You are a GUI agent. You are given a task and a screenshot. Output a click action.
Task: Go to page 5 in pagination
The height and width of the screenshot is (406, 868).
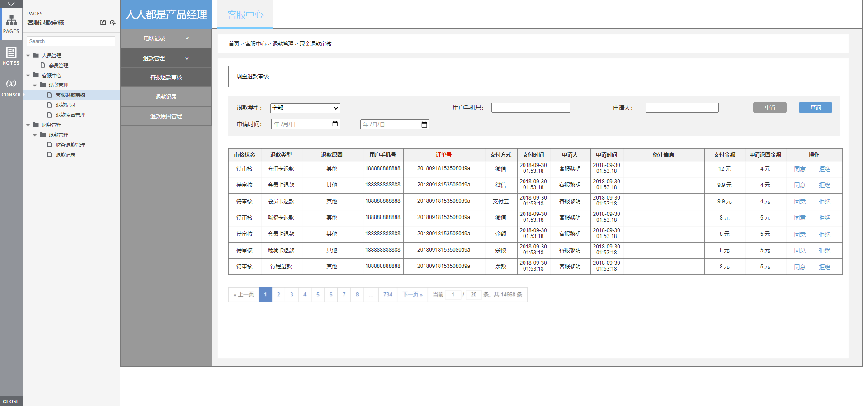coord(318,295)
